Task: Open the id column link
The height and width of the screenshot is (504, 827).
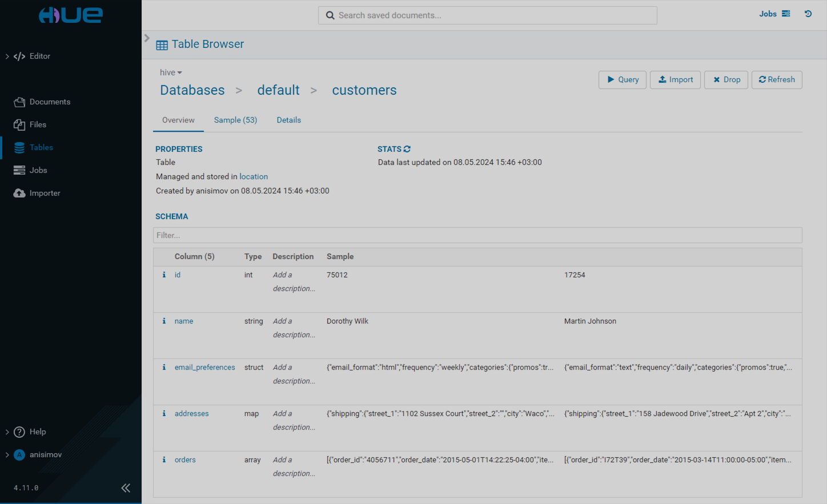Action: tap(178, 275)
